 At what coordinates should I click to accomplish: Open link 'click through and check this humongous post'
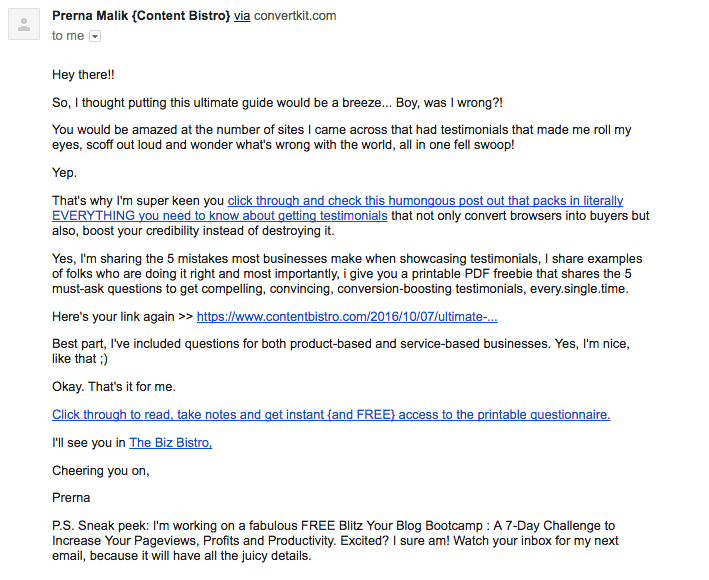coord(425,200)
